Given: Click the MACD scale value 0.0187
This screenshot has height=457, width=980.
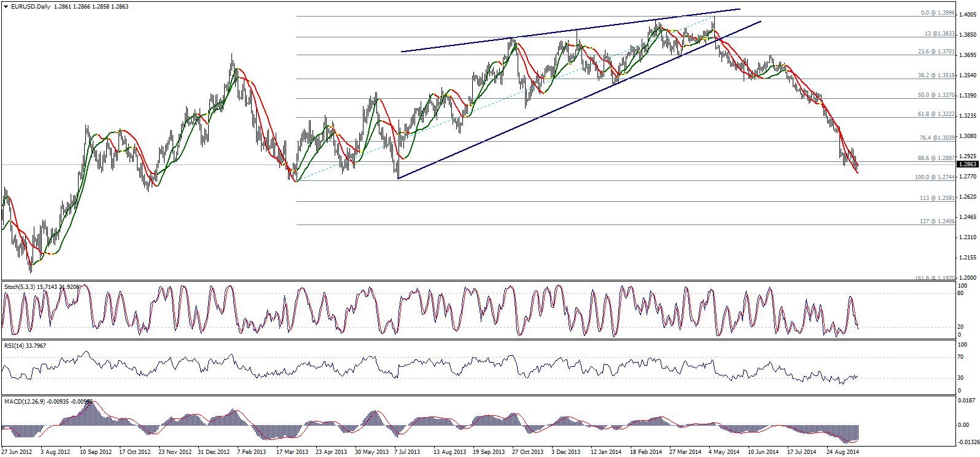Looking at the screenshot, I should 966,401.
